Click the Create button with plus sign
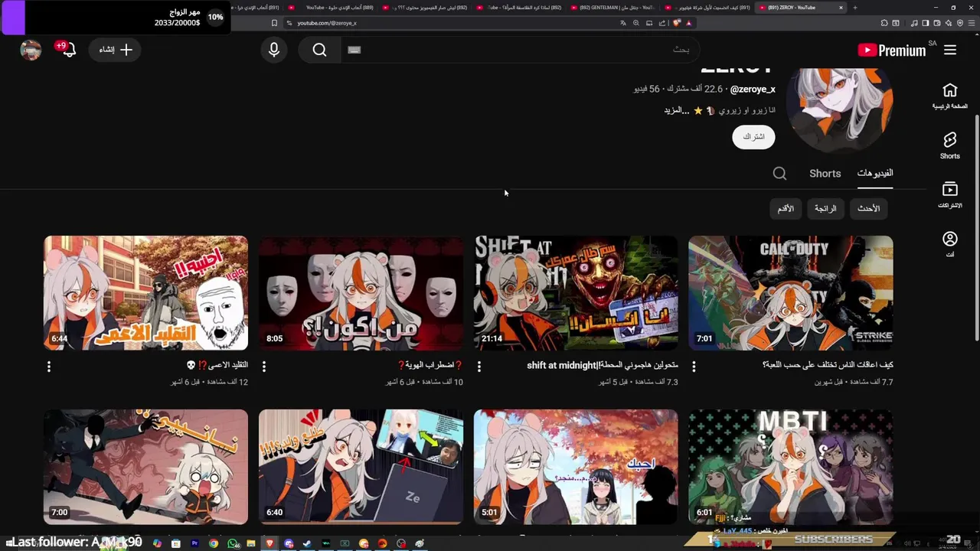The height and width of the screenshot is (551, 980). coord(116,50)
